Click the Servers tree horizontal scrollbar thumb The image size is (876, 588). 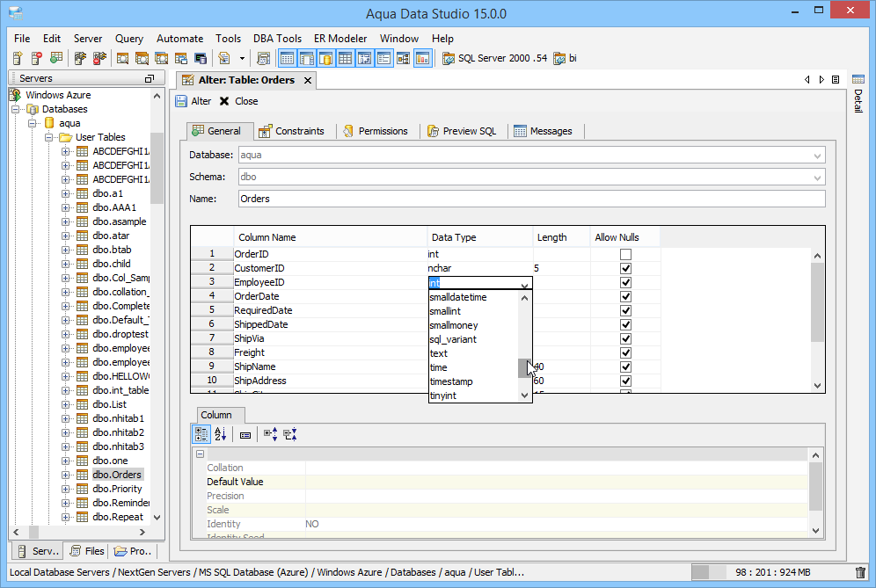(33, 532)
